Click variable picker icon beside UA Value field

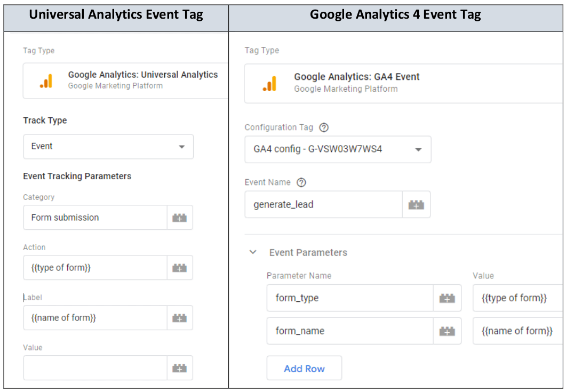tap(179, 368)
